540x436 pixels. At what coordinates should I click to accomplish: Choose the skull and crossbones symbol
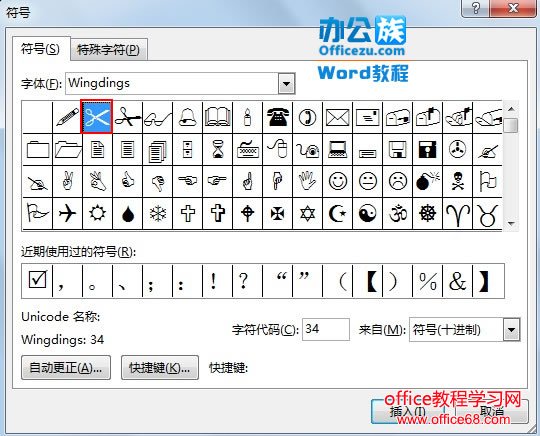coord(457,181)
